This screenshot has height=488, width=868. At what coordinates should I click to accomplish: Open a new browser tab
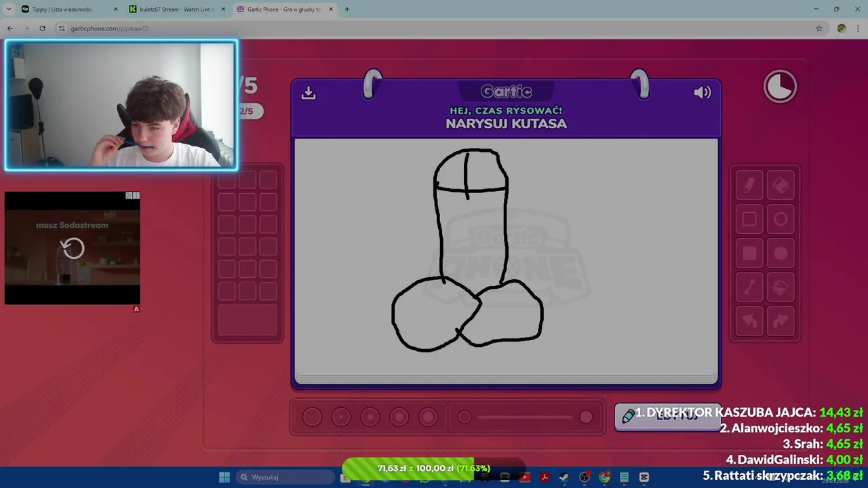pyautogui.click(x=347, y=9)
